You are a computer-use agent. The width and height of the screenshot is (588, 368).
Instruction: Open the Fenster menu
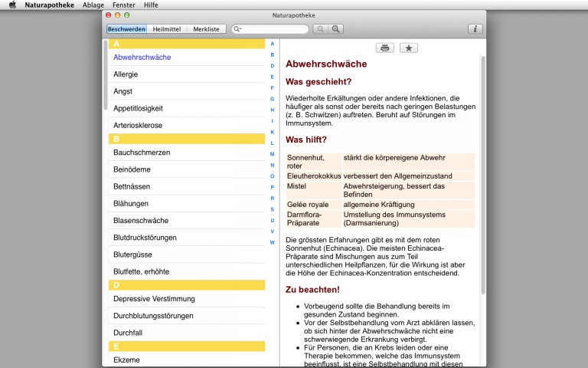124,5
